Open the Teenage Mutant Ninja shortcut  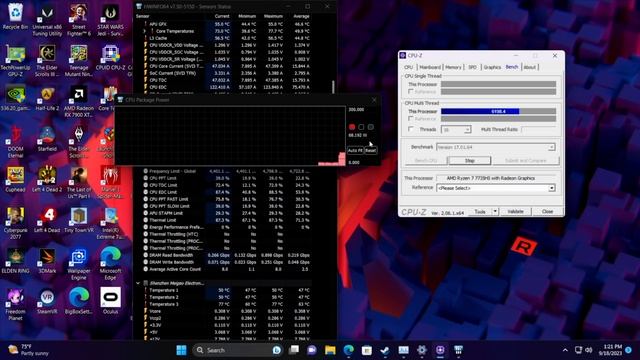point(79,60)
